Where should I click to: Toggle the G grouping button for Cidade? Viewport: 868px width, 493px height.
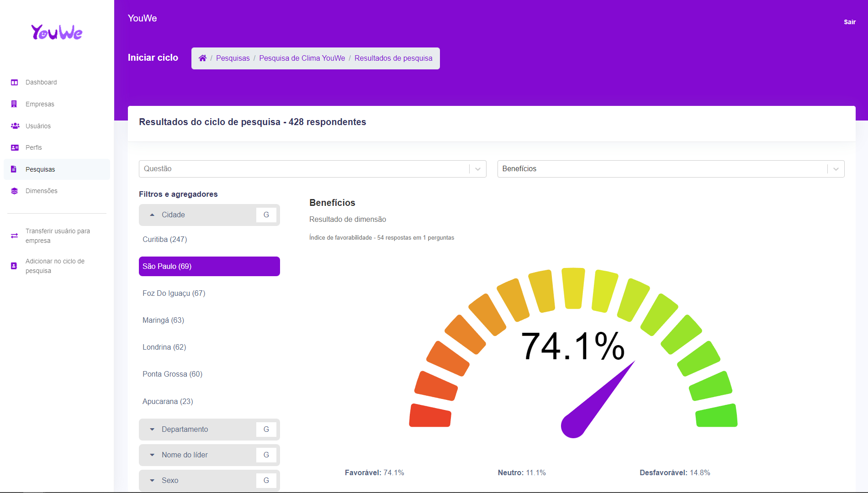266,215
